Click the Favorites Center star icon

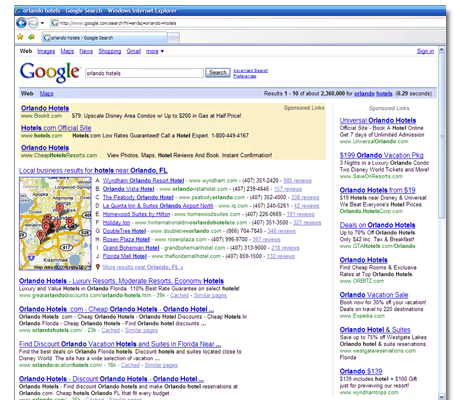[20, 37]
